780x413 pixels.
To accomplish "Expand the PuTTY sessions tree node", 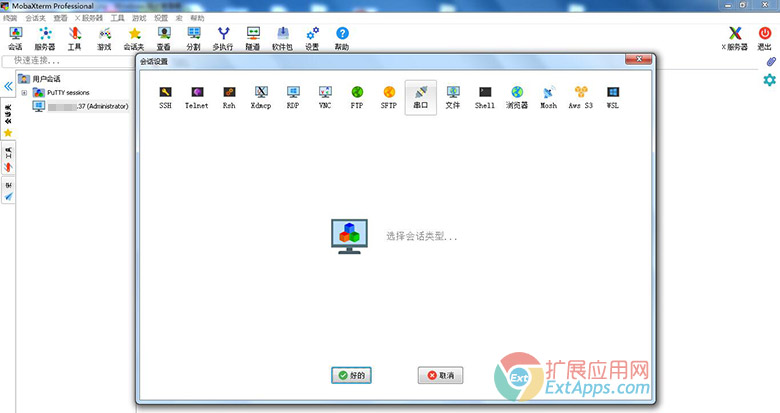I will (x=24, y=93).
